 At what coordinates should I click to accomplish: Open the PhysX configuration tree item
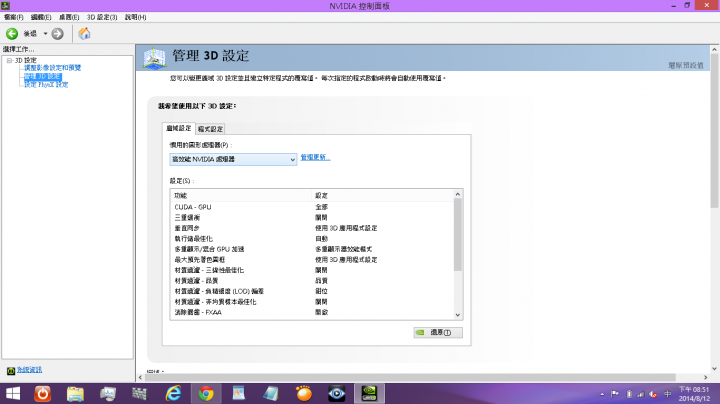click(46, 84)
